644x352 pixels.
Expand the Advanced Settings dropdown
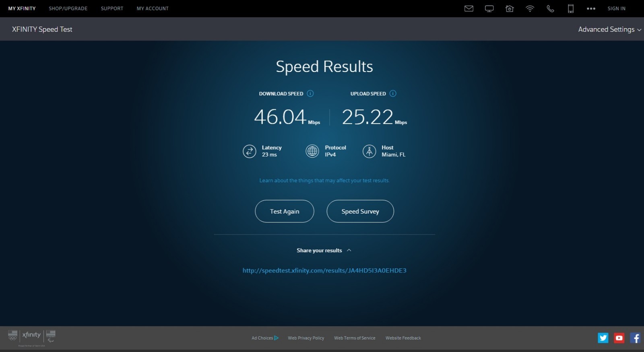click(x=609, y=29)
